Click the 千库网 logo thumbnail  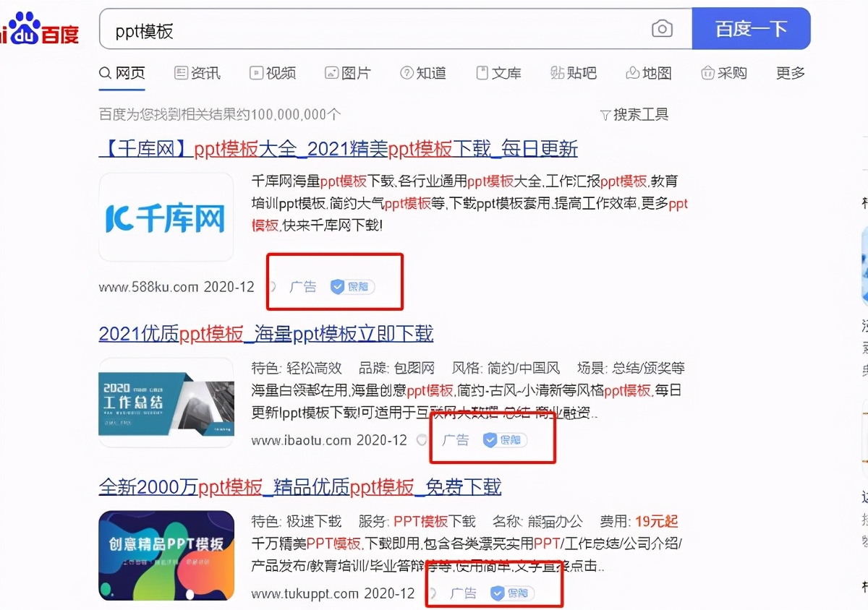pos(166,217)
